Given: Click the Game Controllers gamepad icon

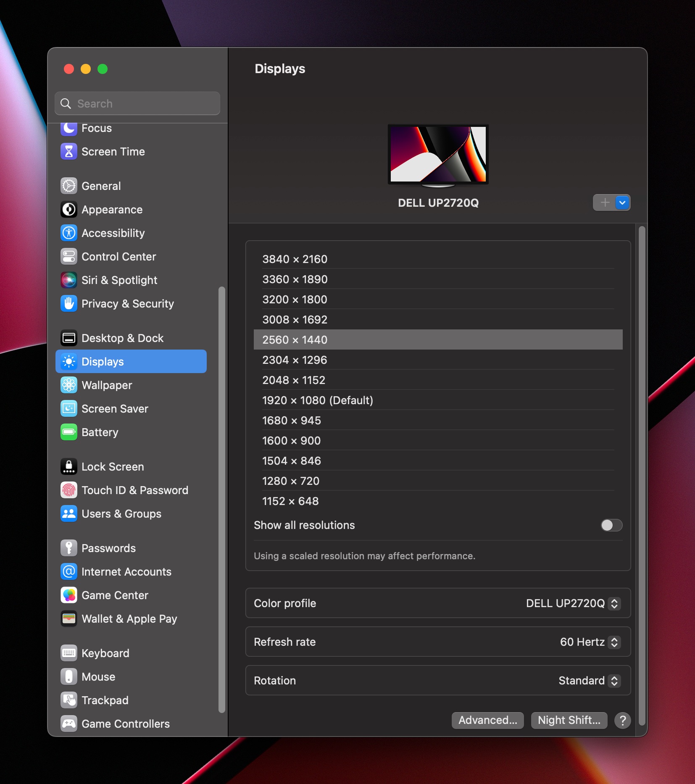Looking at the screenshot, I should 69,724.
